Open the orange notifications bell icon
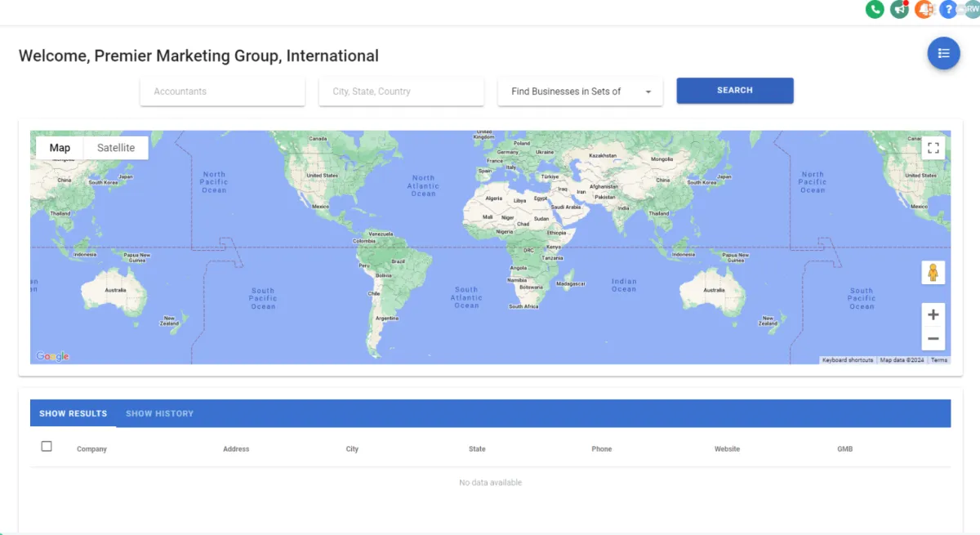 924,9
